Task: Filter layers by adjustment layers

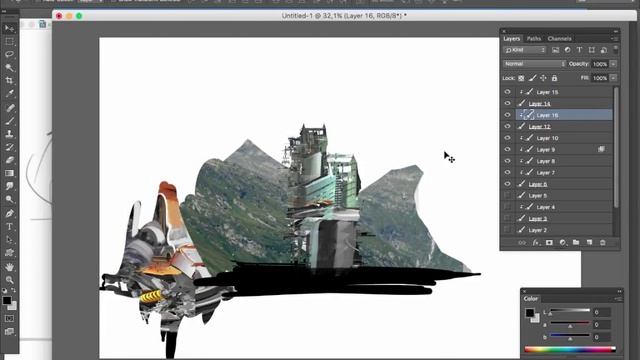Action: 567,50
